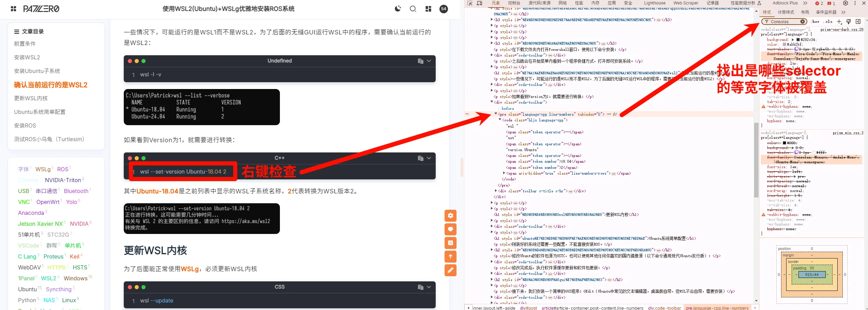The height and width of the screenshot is (310, 868).
Task: Toggle the :hov element state panel
Action: pyautogui.click(x=815, y=21)
